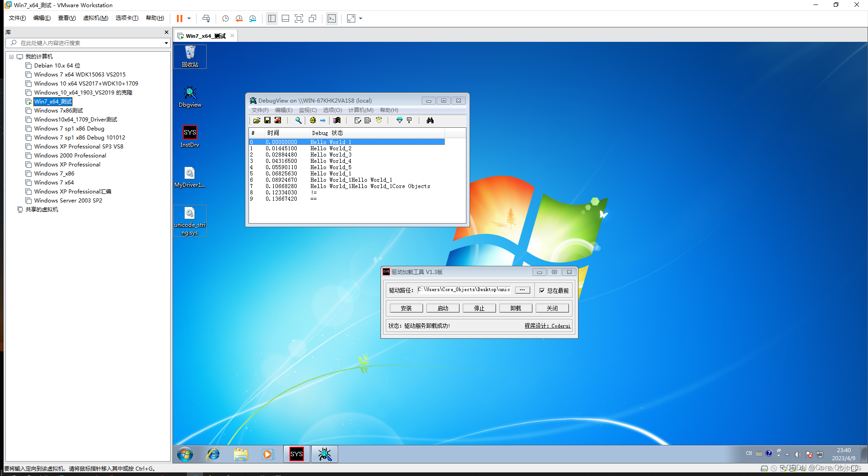Open the Filter/Highlight funnel icon in DebugView
This screenshot has height=476, width=868.
[x=399, y=120]
